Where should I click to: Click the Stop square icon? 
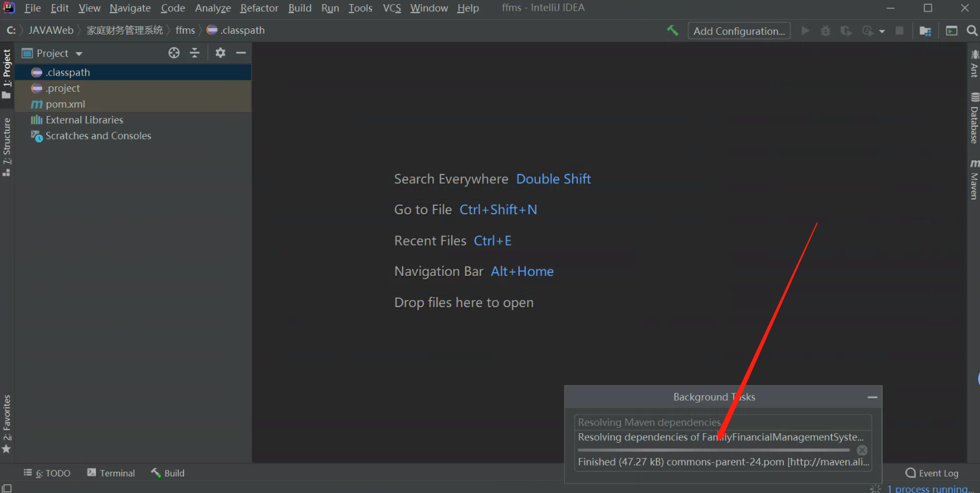pyautogui.click(x=899, y=31)
